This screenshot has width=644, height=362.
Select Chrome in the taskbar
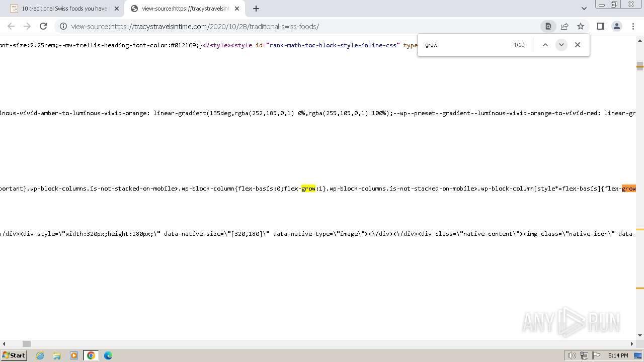coord(91,355)
